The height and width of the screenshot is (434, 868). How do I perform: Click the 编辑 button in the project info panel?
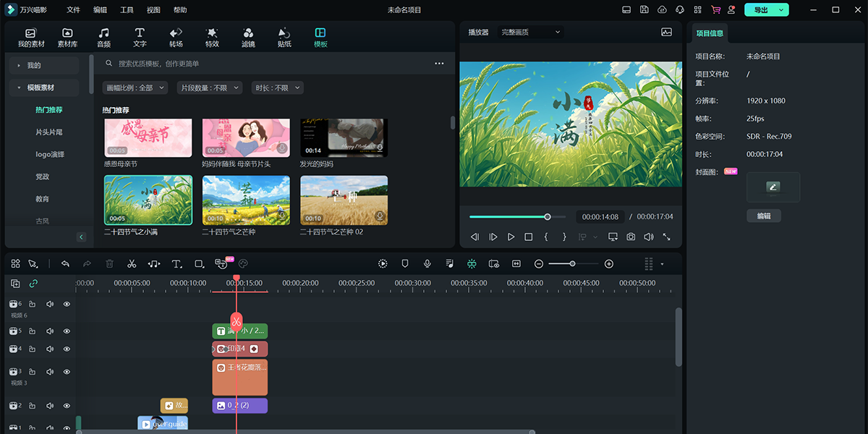point(764,216)
